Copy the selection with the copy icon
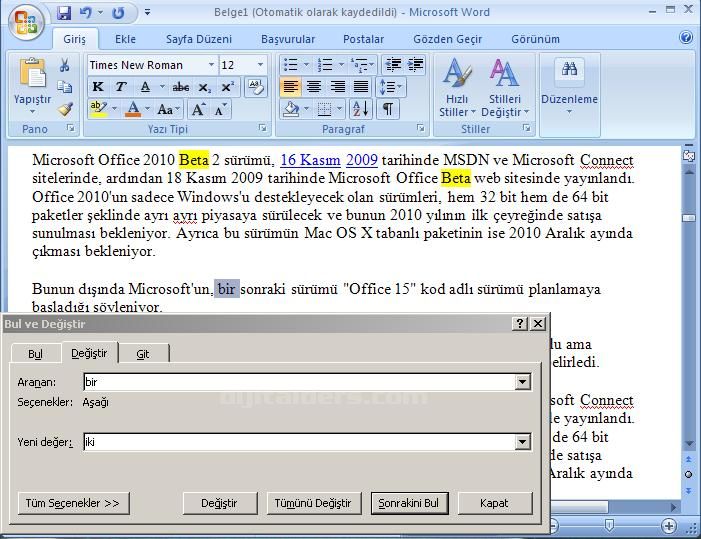Viewport: 701px width, 539px height. (65, 87)
